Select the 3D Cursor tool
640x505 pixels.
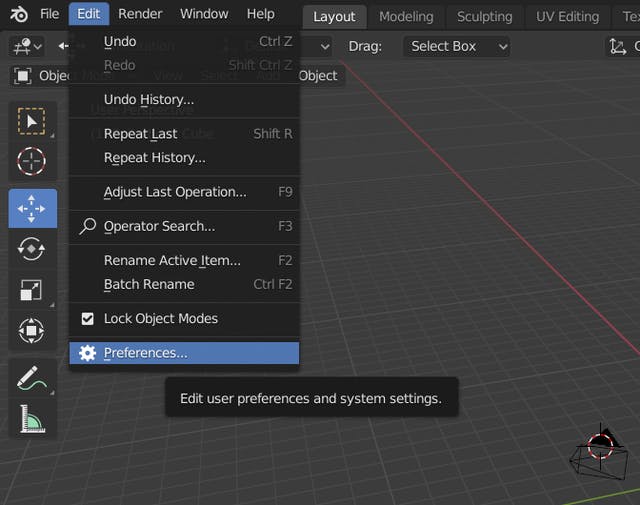pyautogui.click(x=32, y=161)
